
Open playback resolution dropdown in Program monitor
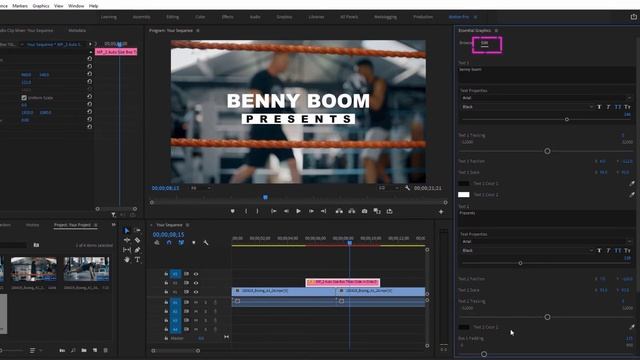[x=389, y=188]
